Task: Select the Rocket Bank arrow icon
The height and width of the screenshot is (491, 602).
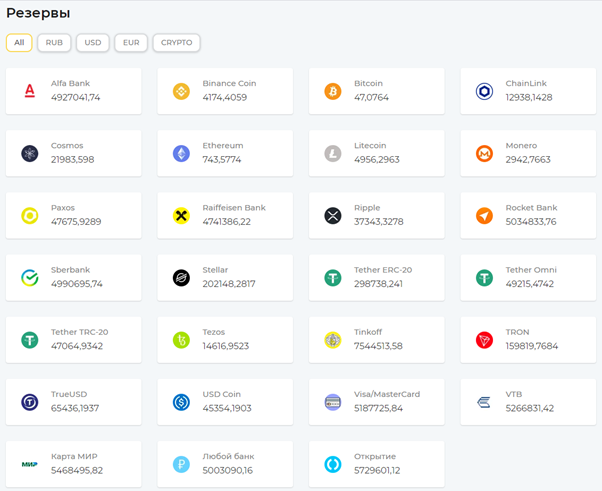Action: pyautogui.click(x=485, y=216)
